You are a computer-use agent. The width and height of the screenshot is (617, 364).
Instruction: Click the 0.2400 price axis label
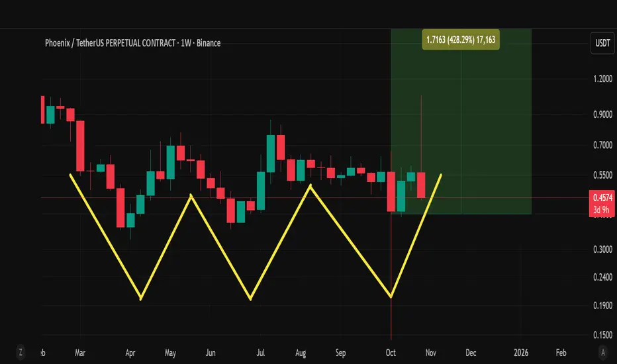tap(603, 277)
